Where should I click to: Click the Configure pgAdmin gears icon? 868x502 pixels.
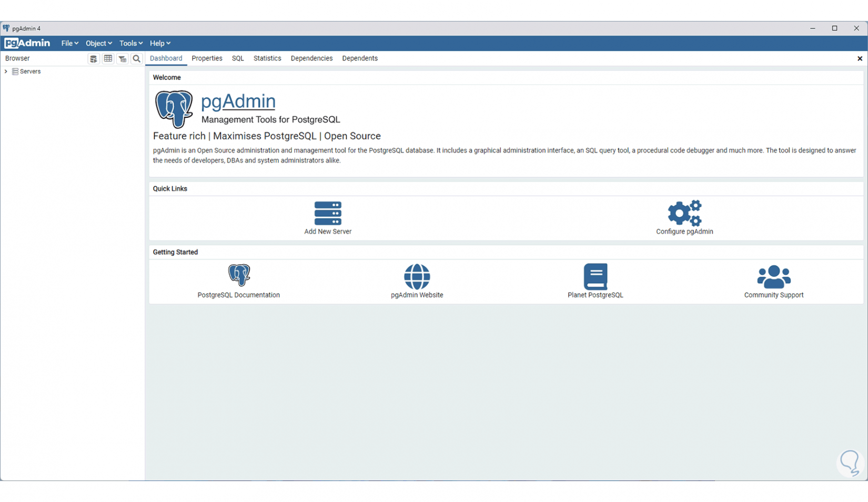tap(684, 213)
